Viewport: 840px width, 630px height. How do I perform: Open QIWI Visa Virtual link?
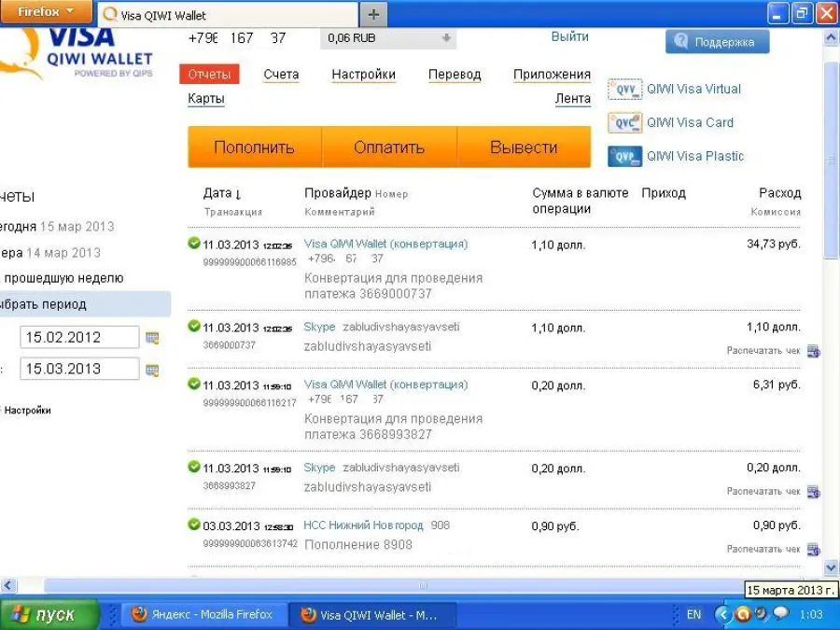[x=693, y=90]
